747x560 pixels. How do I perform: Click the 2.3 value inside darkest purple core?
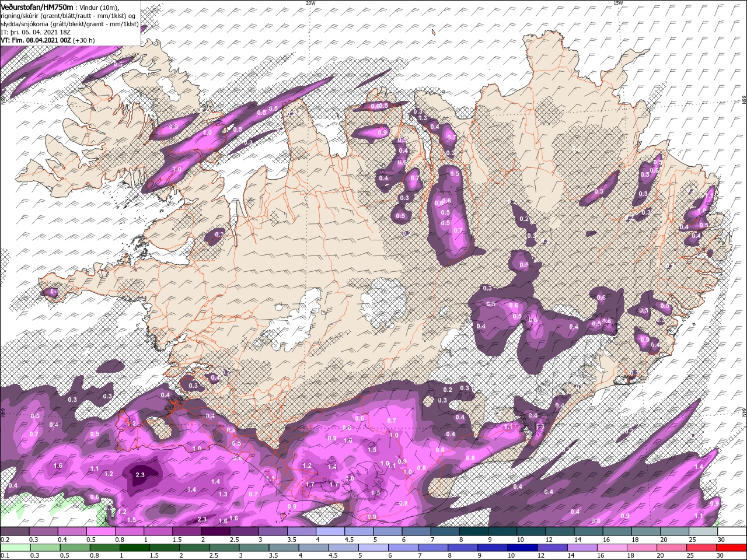139,475
